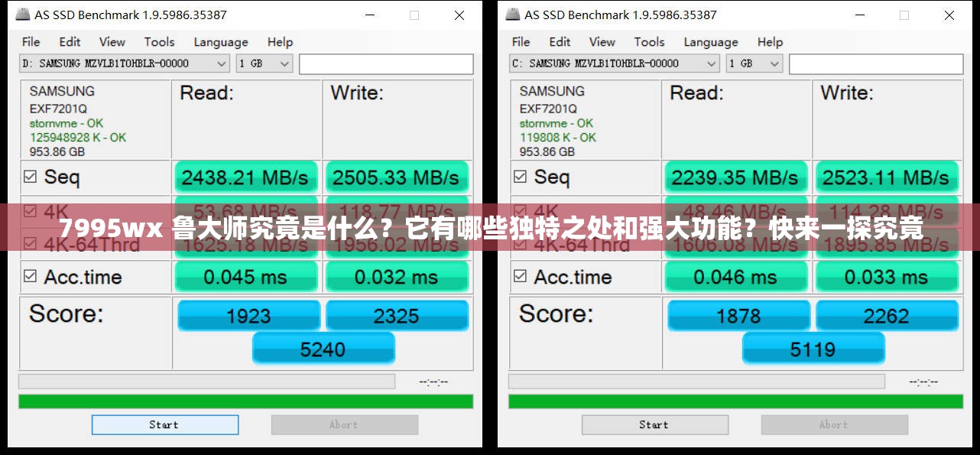This screenshot has width=980, height=455.
Task: Click the 125948928 K - OK alignment text
Action: (x=78, y=138)
